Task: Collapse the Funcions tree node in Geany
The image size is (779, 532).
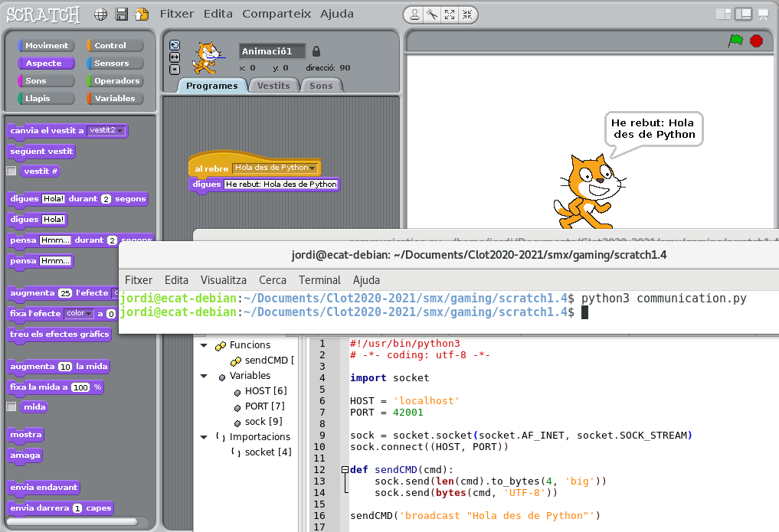Action: (204, 345)
